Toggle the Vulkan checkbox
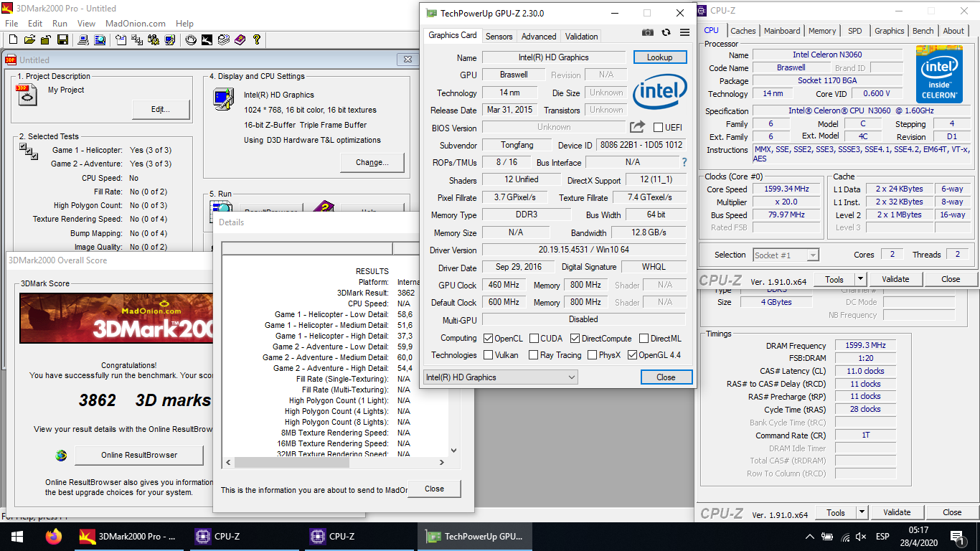This screenshot has height=551, width=980. [x=489, y=355]
